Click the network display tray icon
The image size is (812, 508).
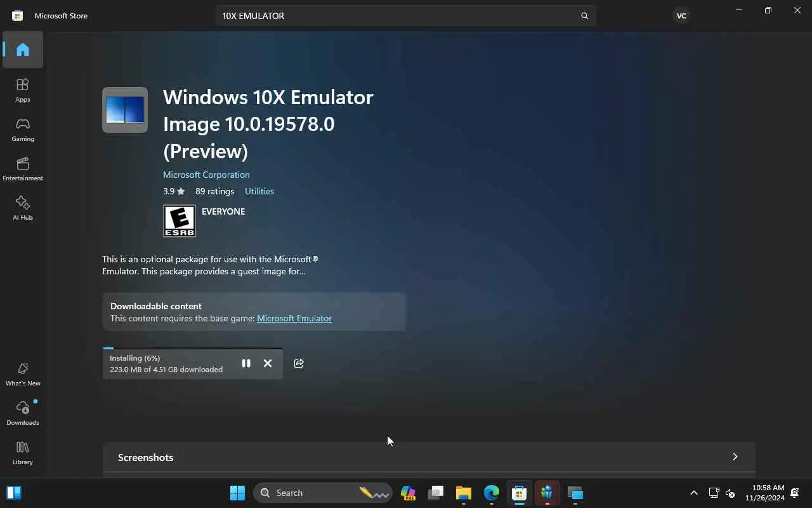pos(714,493)
